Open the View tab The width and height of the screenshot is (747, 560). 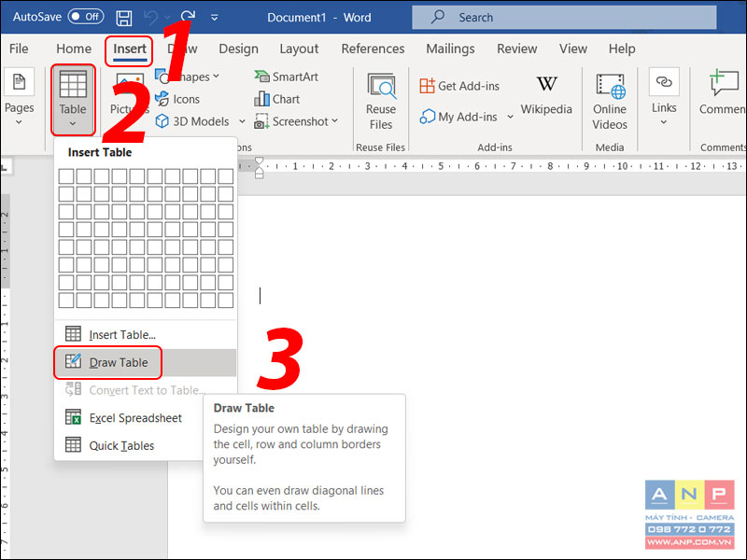click(573, 49)
